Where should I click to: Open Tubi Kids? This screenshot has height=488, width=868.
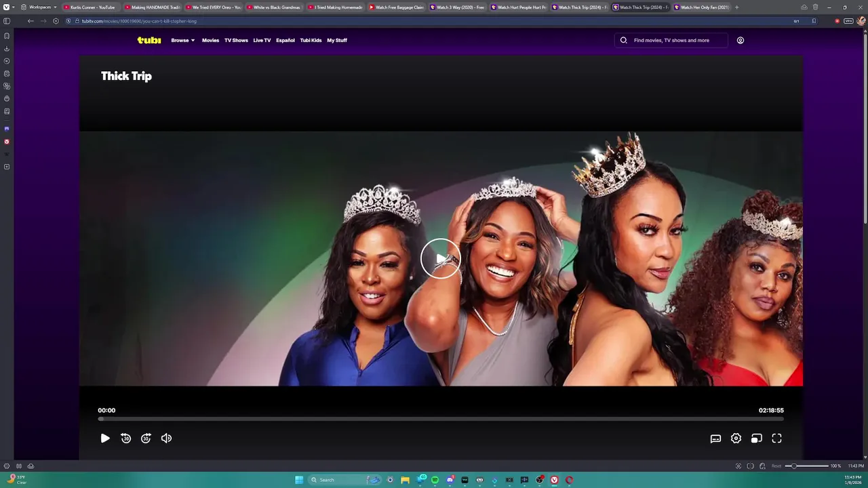click(311, 40)
